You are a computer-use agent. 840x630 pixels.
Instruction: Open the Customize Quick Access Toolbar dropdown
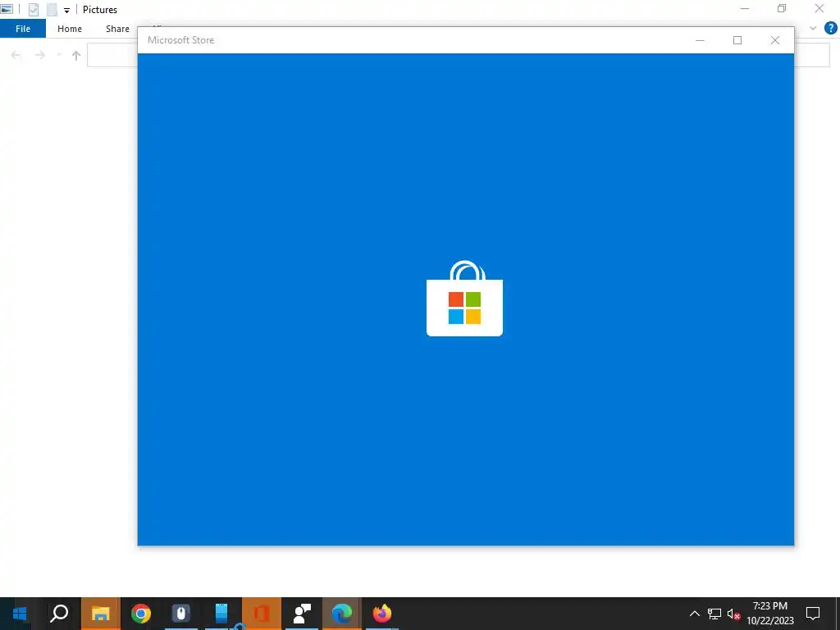[x=66, y=10]
